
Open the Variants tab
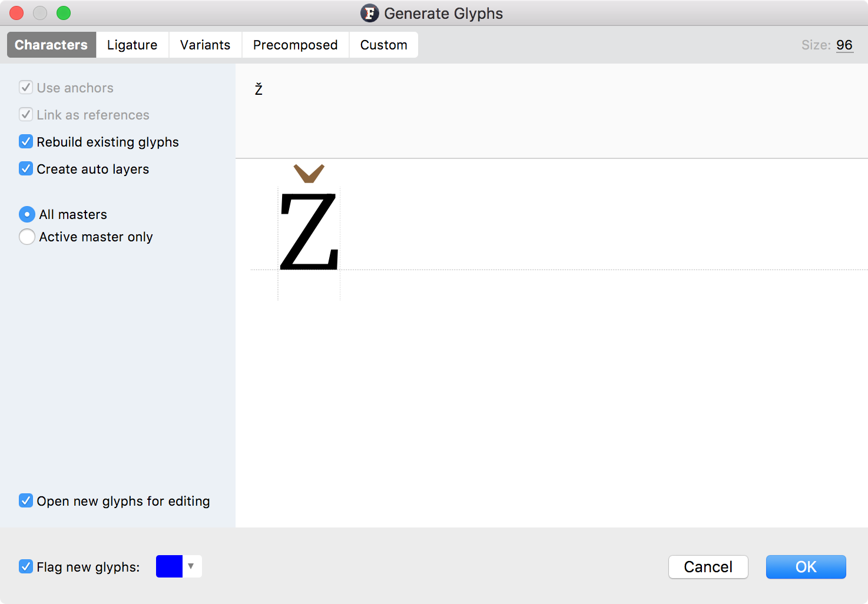pos(206,45)
